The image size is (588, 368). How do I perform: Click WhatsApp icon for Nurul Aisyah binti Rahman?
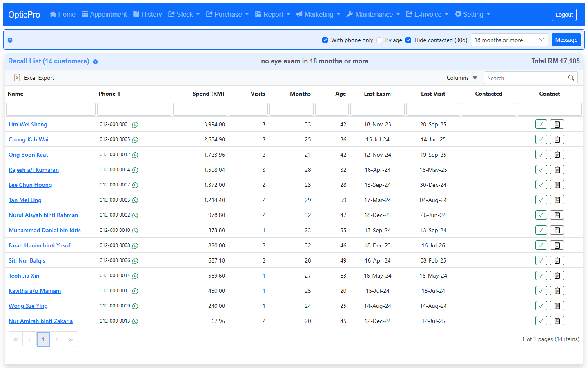pos(135,215)
